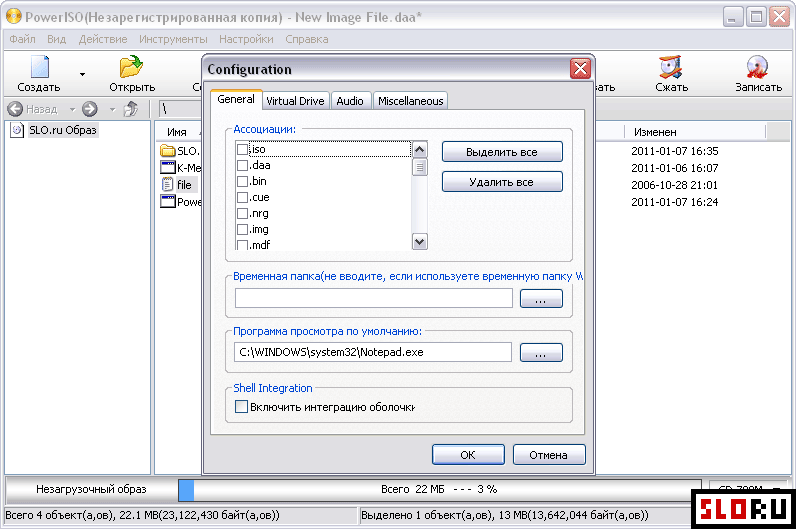The image size is (796, 529).
Task: Click the associations list scroll up arrow
Action: (419, 149)
